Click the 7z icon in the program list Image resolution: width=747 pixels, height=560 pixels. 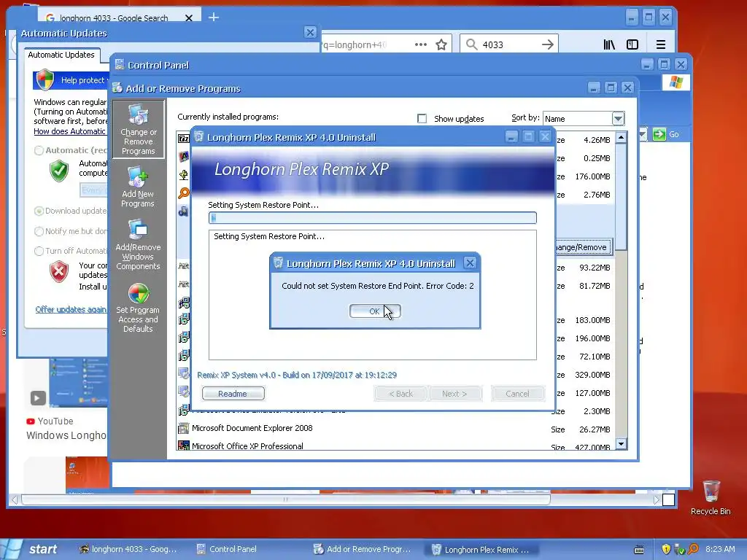point(183,139)
